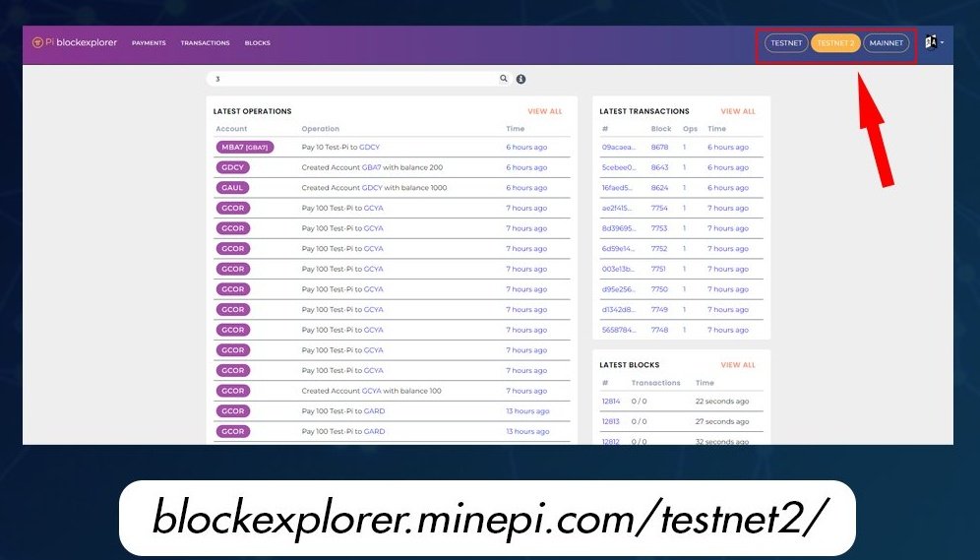This screenshot has height=560, width=980.
Task: Open the BLOCKS menu item
Action: 258,43
